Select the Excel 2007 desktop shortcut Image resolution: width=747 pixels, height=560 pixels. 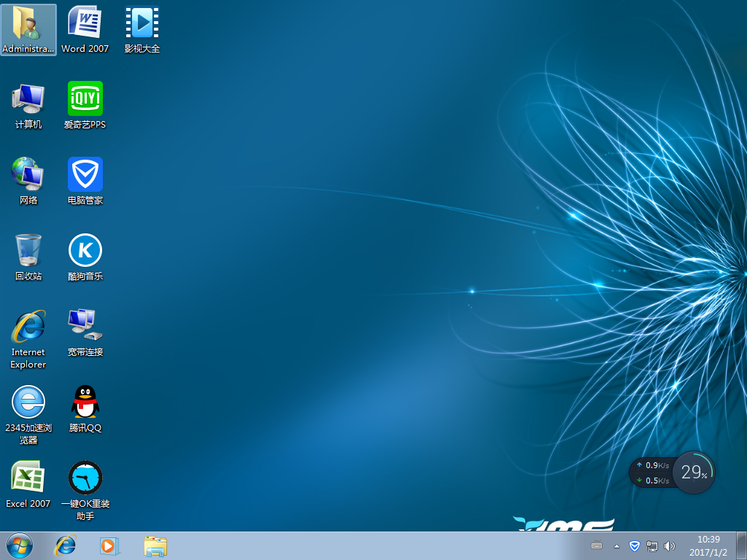[x=28, y=478]
